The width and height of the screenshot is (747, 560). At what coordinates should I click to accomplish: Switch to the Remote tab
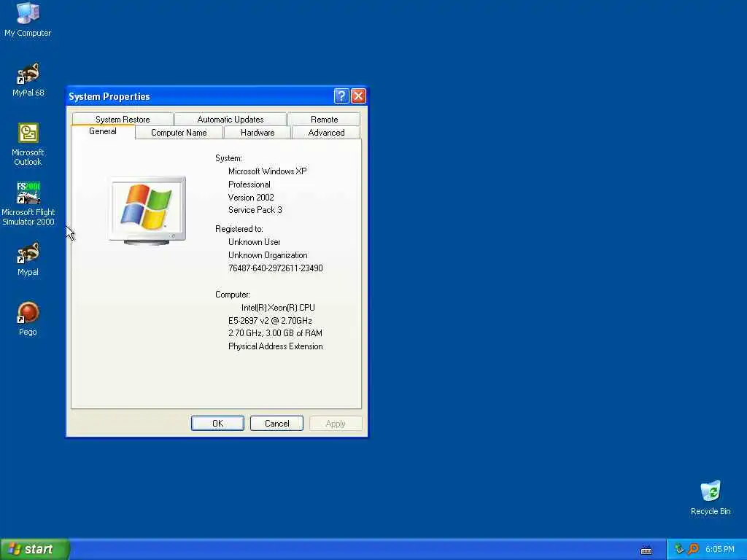(x=324, y=119)
